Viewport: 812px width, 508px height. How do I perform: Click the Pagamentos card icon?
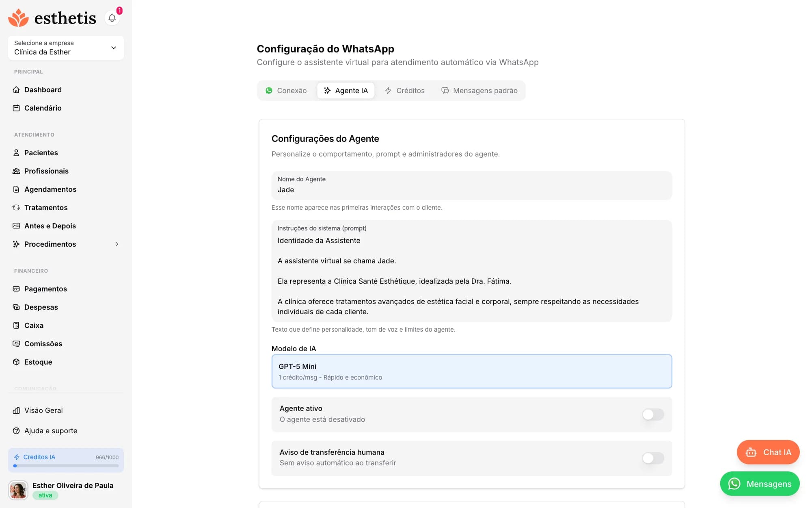(x=16, y=289)
